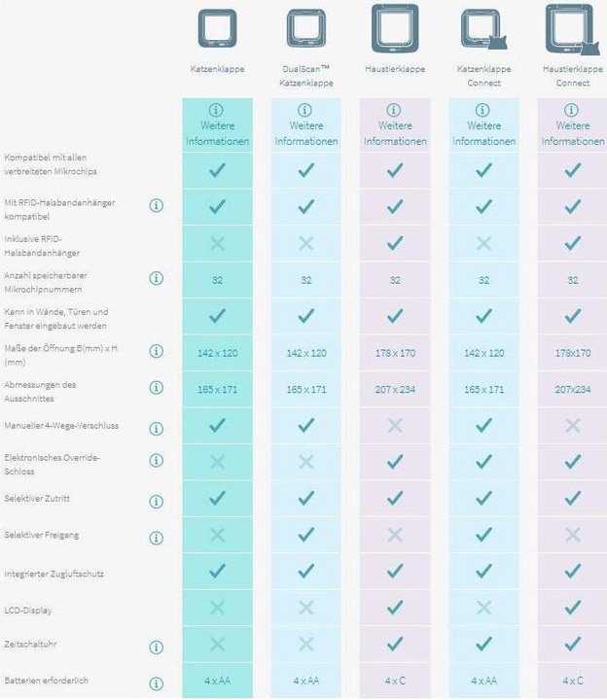
Task: Click the Katzenklappe Connect product image
Action: [483, 29]
